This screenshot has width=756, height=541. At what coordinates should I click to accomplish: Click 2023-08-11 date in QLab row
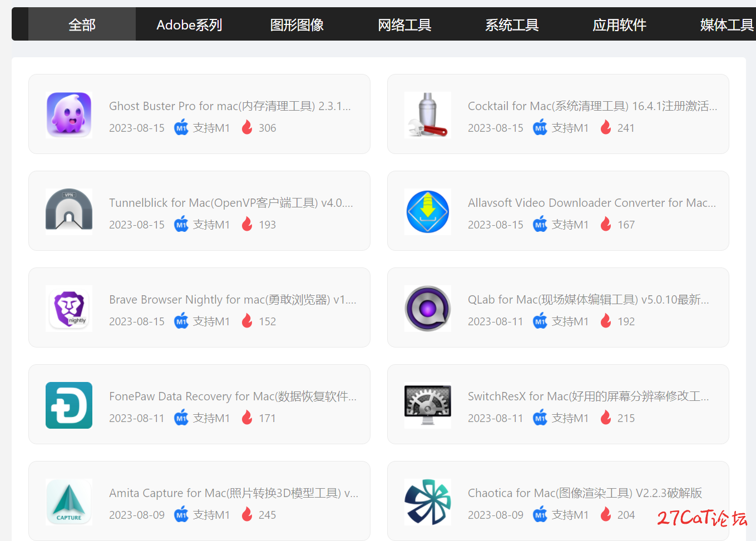coord(496,321)
